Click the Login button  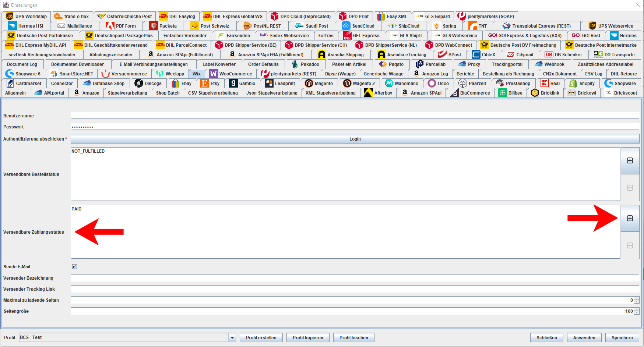(x=355, y=139)
